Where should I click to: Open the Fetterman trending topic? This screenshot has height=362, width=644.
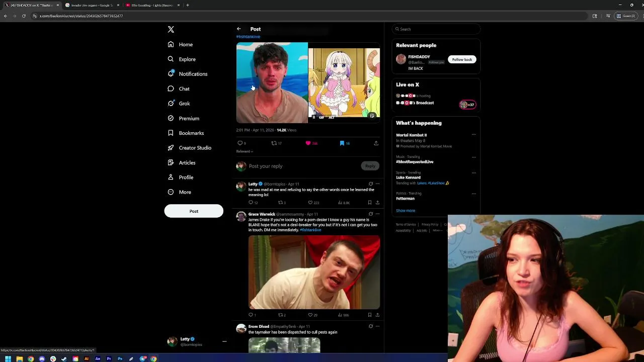pyautogui.click(x=405, y=199)
